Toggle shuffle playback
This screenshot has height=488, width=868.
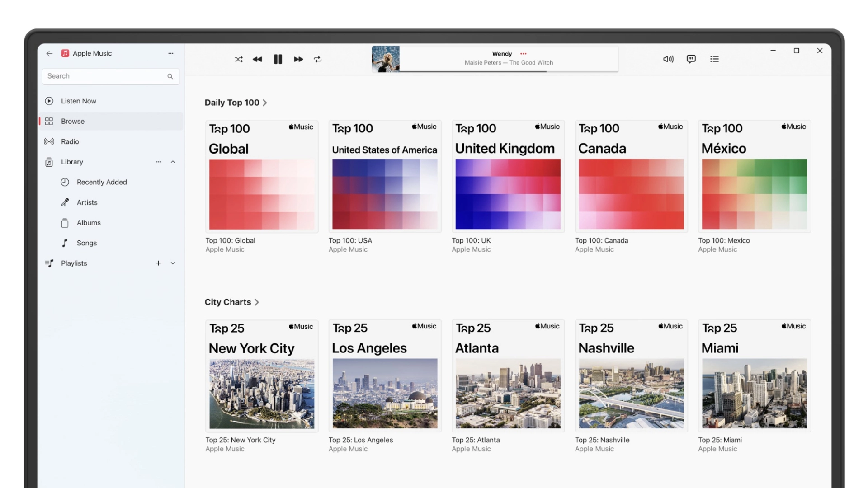click(239, 59)
